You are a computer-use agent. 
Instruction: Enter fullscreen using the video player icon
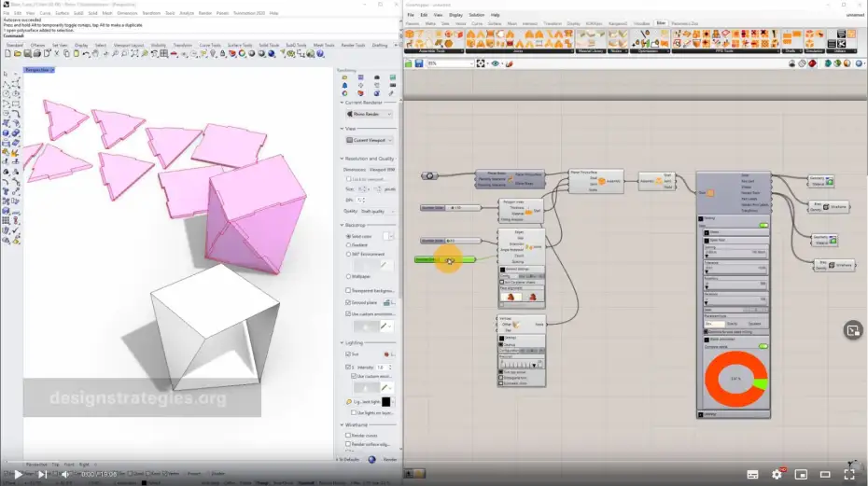click(849, 475)
